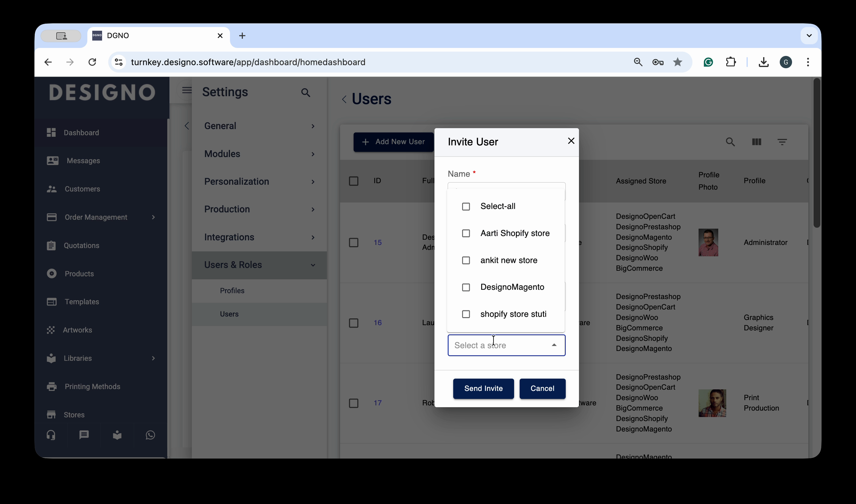Screen dimensions: 856x504
Task: Close the Invite User dialog
Action: 571,141
